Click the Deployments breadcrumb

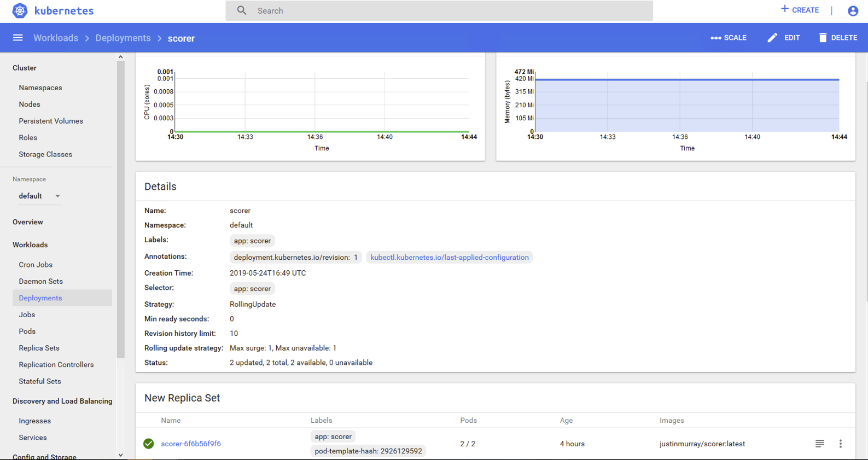[x=123, y=38]
